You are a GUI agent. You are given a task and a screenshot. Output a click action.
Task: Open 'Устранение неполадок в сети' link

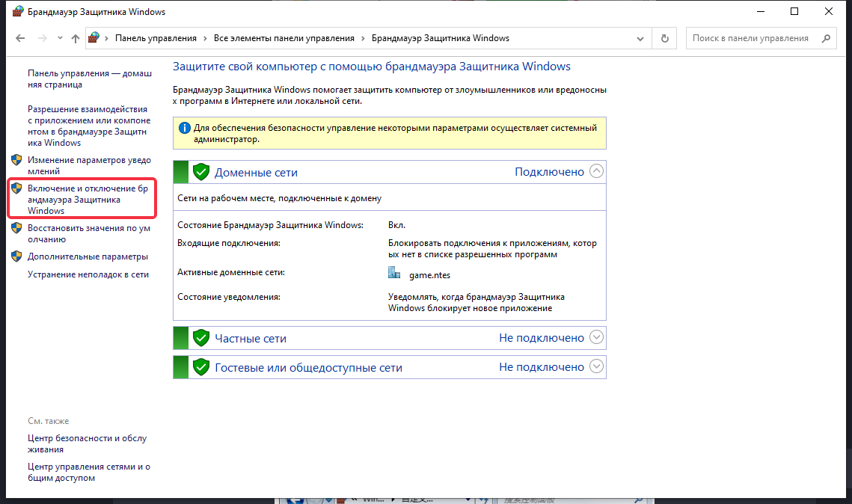(88, 274)
